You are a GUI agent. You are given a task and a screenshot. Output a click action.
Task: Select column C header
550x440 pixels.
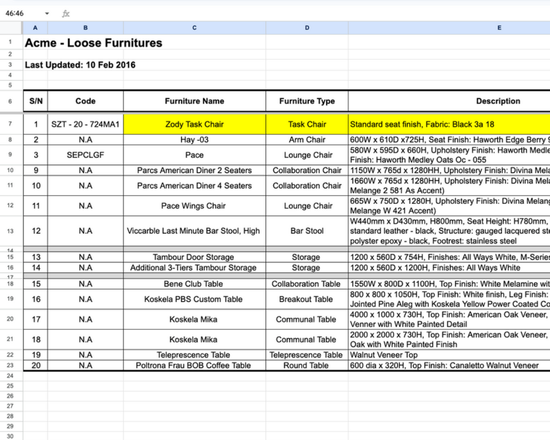tap(194, 28)
